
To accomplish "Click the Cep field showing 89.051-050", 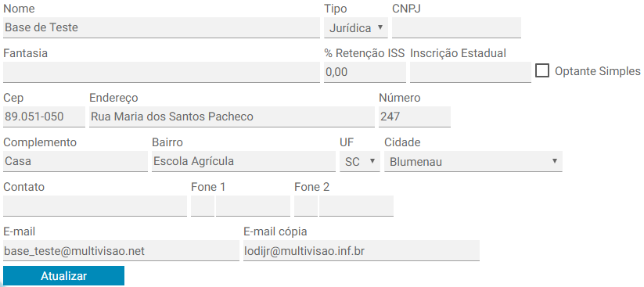I will pyautogui.click(x=44, y=117).
